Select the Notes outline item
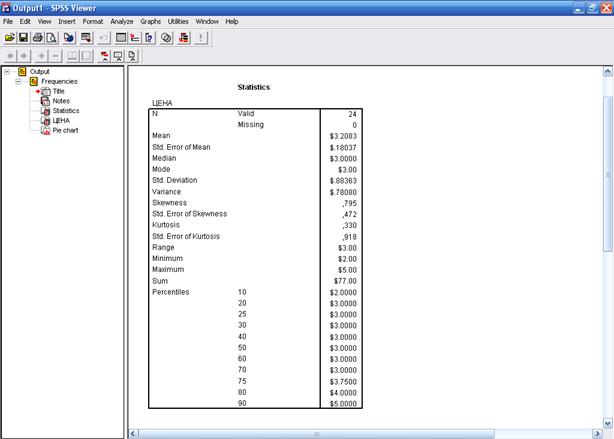 tap(61, 101)
